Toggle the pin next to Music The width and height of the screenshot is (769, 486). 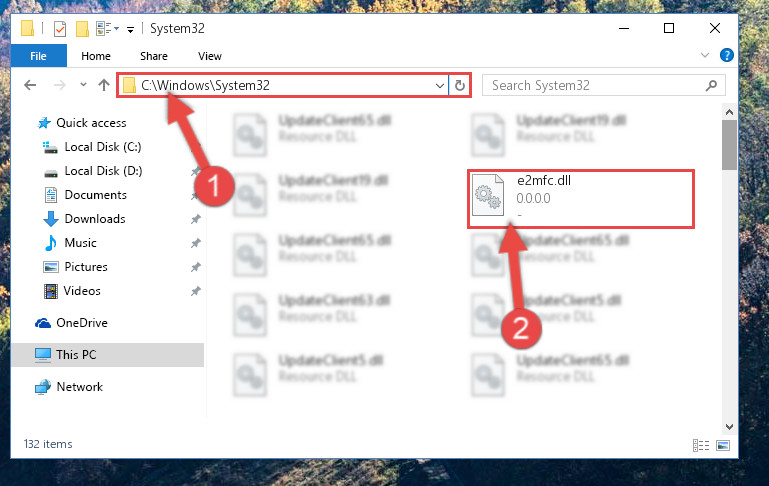pyautogui.click(x=196, y=243)
